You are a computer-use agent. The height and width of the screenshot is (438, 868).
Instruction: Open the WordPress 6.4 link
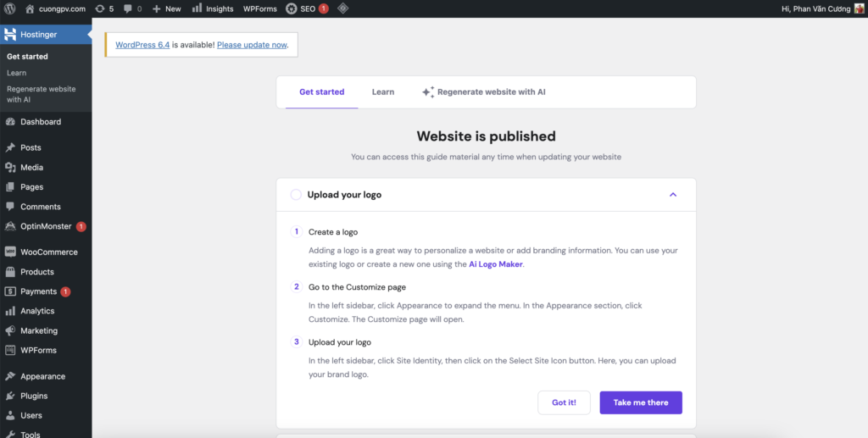click(142, 45)
